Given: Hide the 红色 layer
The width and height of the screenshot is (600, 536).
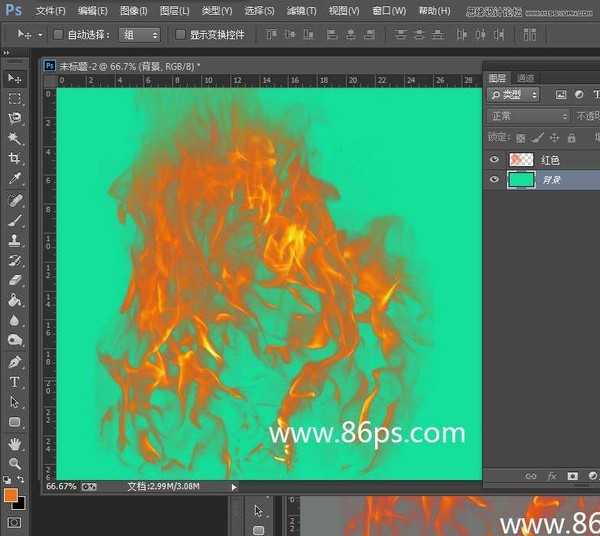Looking at the screenshot, I should coord(494,159).
